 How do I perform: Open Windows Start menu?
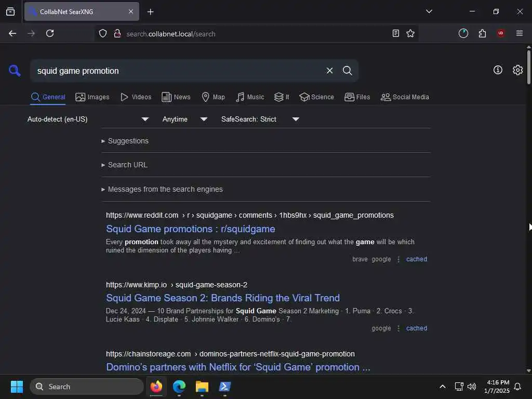click(17, 387)
